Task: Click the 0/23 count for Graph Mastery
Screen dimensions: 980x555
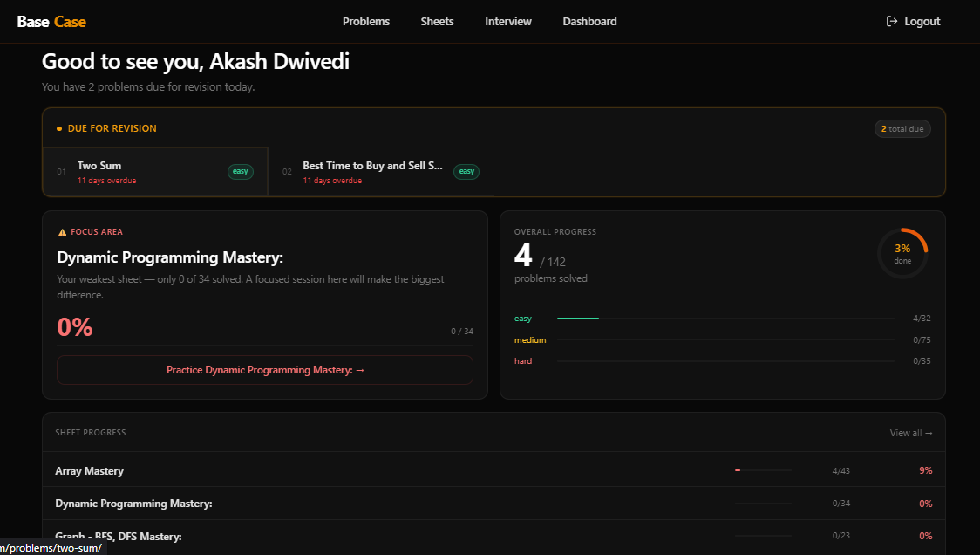Action: click(840, 536)
